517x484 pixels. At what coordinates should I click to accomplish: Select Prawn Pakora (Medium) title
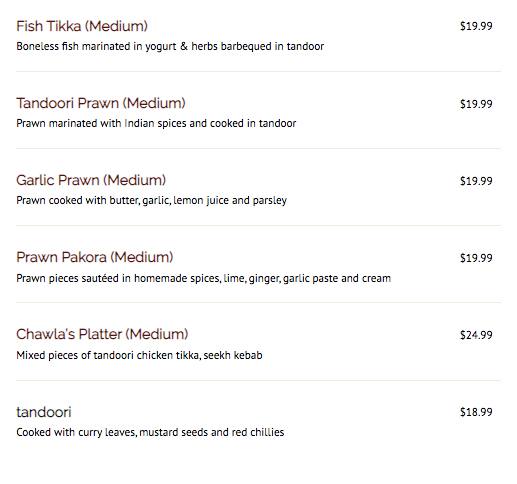coord(95,257)
